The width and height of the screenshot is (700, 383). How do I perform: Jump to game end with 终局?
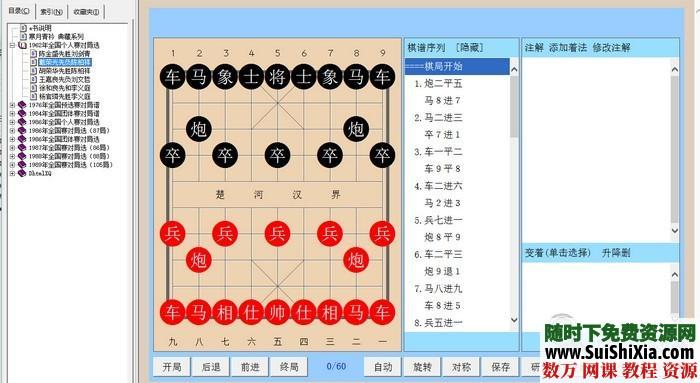289,367
